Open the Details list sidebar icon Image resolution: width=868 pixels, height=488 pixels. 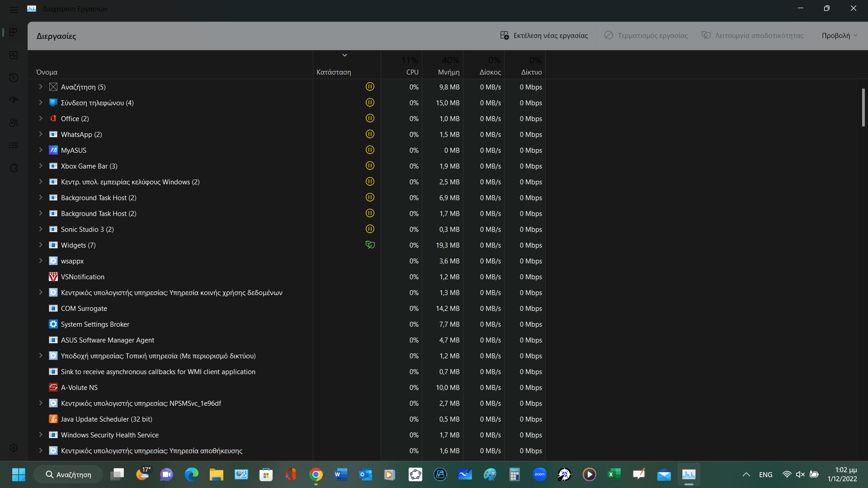tap(14, 145)
